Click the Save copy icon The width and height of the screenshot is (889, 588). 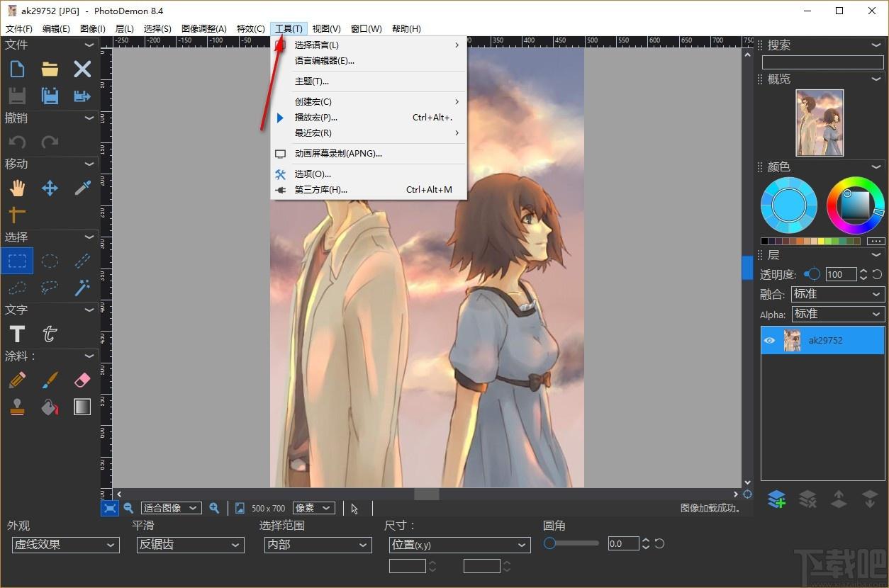50,96
